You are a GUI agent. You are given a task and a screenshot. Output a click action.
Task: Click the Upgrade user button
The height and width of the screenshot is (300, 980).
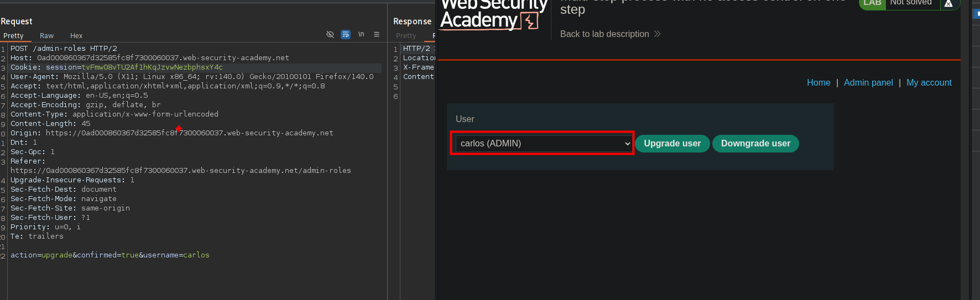pyautogui.click(x=672, y=144)
